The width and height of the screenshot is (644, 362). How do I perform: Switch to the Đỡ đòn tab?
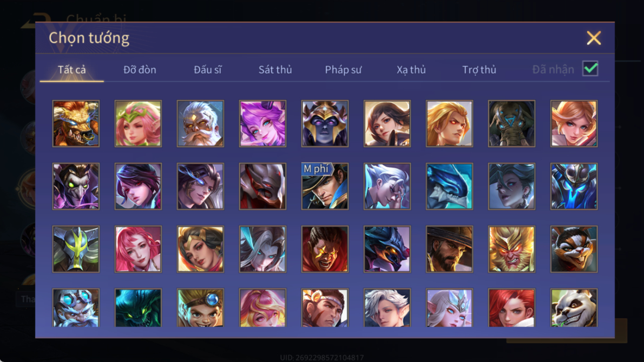[x=140, y=70]
